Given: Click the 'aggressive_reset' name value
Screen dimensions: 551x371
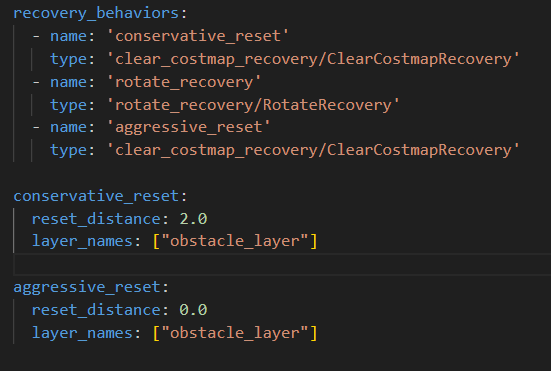Looking at the screenshot, I should click(189, 127).
